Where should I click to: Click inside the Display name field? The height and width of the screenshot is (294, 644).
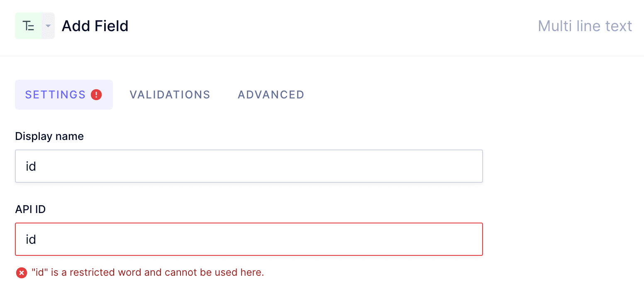pos(249,166)
